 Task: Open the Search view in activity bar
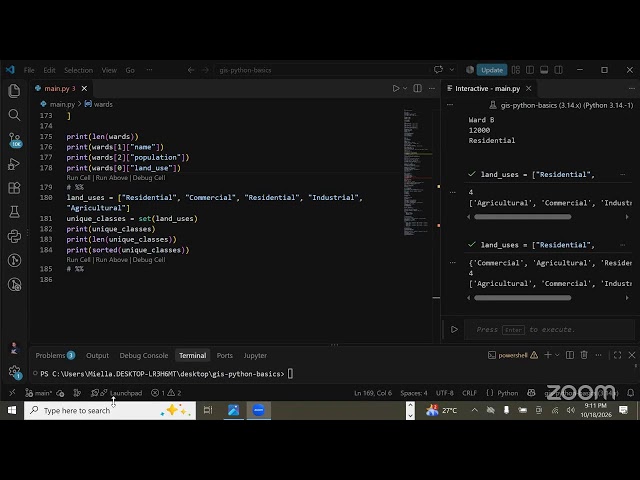coord(14,115)
